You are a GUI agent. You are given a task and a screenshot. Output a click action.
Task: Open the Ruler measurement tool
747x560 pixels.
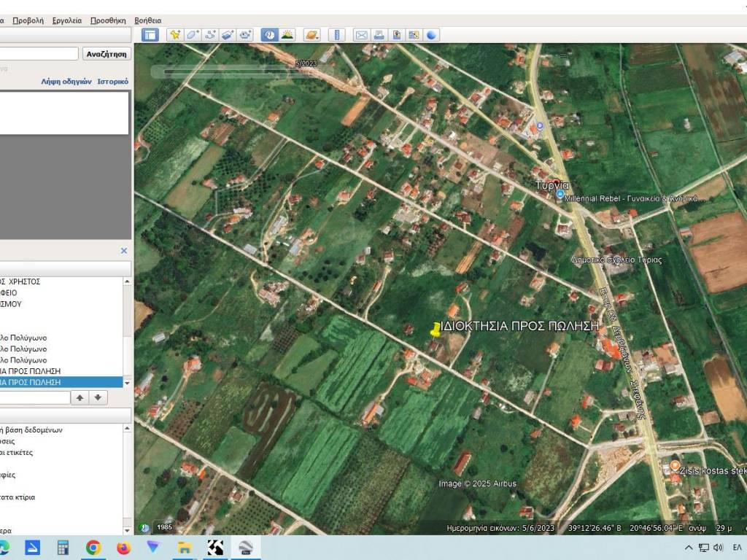click(x=336, y=34)
